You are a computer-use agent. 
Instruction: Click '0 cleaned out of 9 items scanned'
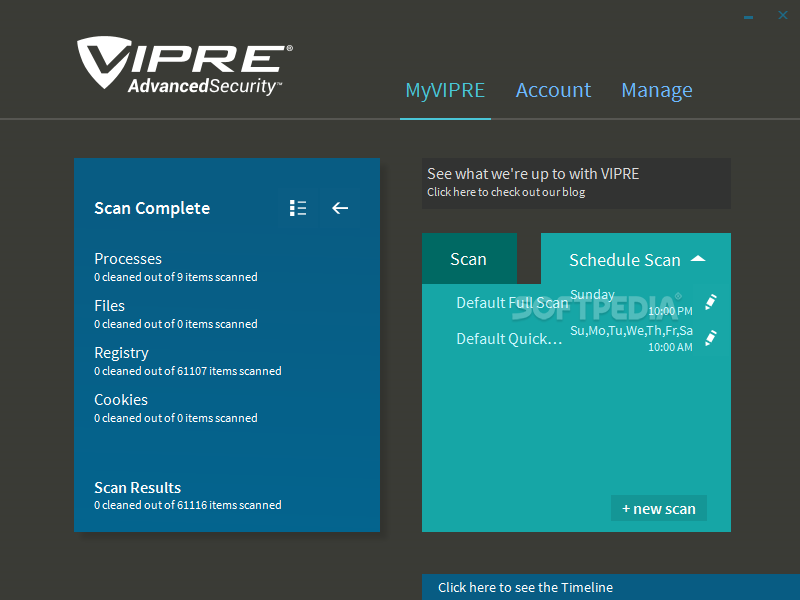click(176, 277)
